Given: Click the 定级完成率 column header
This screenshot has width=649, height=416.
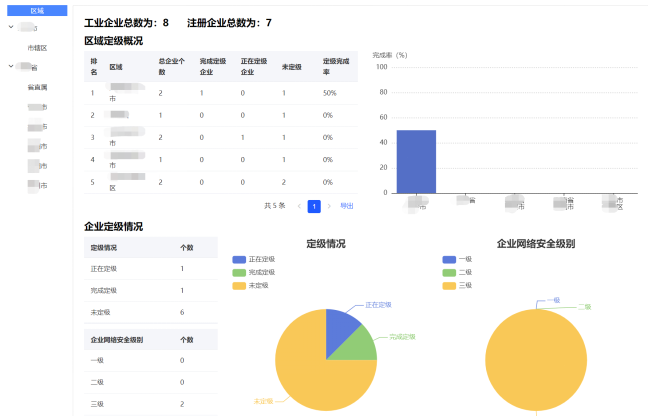Looking at the screenshot, I should pos(336,67).
